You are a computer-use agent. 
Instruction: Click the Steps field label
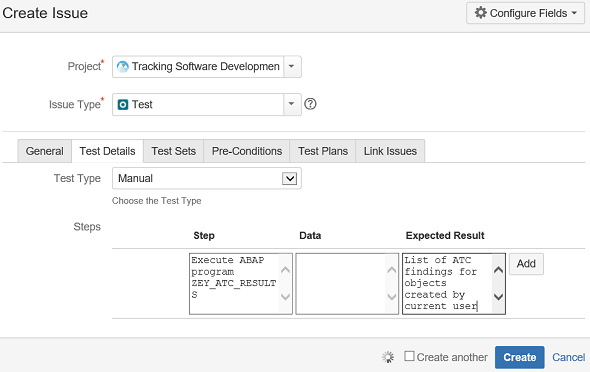tap(87, 227)
